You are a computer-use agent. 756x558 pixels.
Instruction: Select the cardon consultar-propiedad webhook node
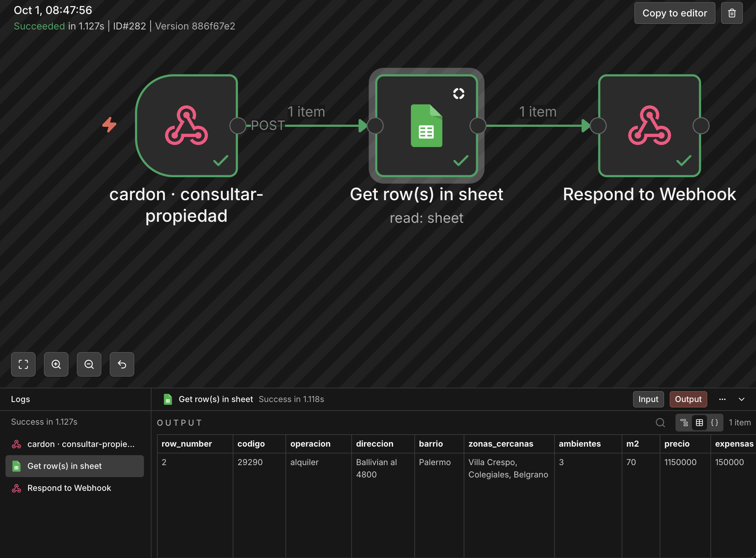[x=187, y=125]
